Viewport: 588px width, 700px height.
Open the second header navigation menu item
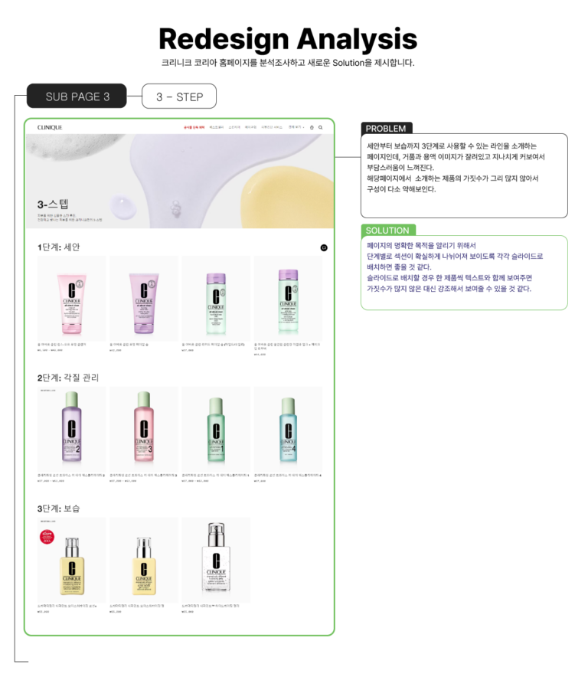pos(217,127)
